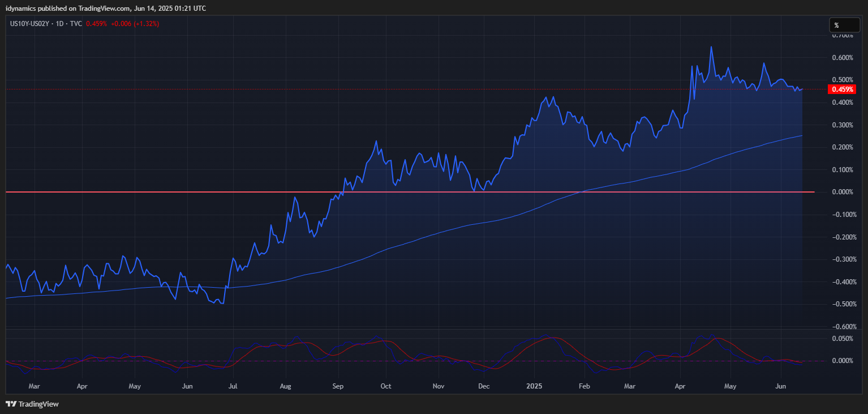The image size is (868, 414).
Task: Click the 0.100% price axis label
Action: 843,169
